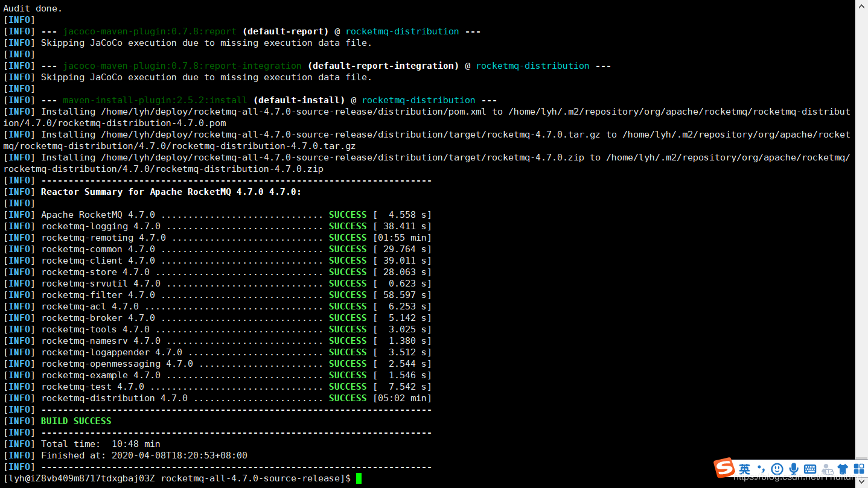Open the soft keyboard icon
Viewport: 868px width, 488px height.
[810, 469]
